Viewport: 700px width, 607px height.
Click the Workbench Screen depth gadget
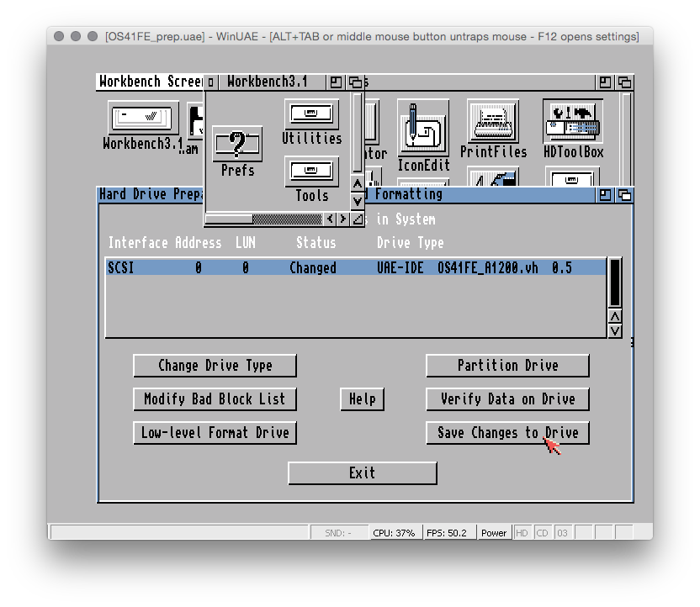[x=624, y=82]
